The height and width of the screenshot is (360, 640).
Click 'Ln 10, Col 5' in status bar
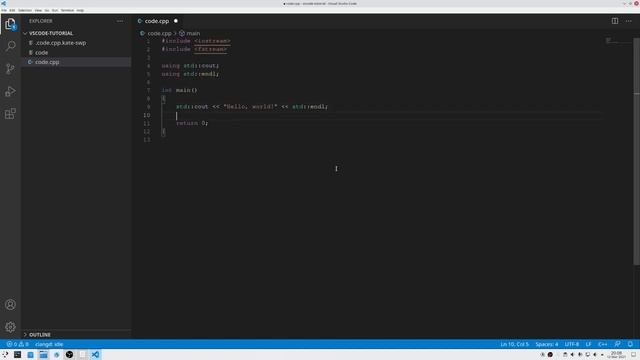click(514, 344)
